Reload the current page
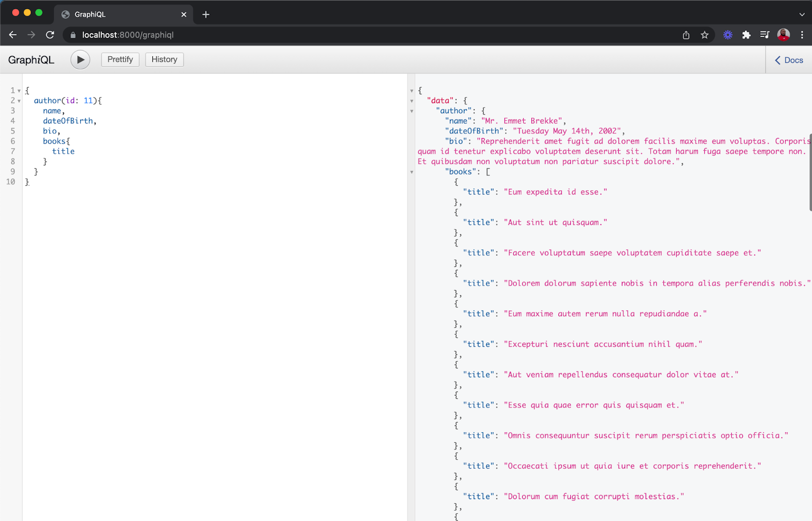This screenshot has width=812, height=521. click(x=50, y=35)
